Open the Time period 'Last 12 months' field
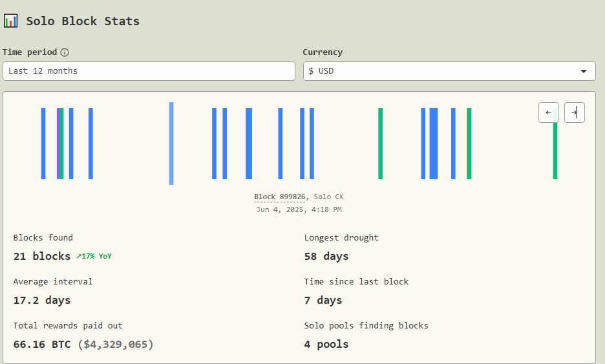The height and width of the screenshot is (364, 605). click(x=149, y=71)
